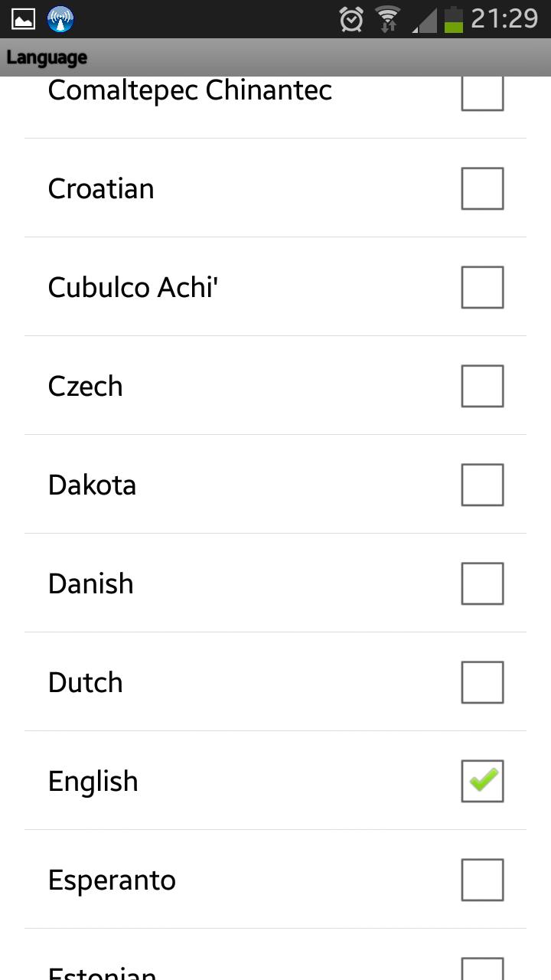The image size is (551, 980).
Task: Check the Cubulco Achi' checkbox
Action: point(482,287)
